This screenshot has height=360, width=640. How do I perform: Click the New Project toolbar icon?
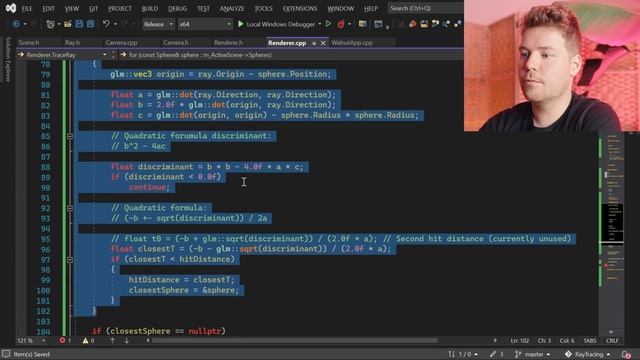coord(51,24)
